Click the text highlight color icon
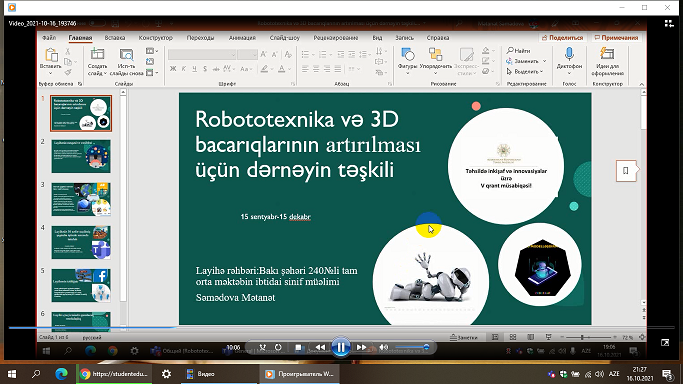 264,69
